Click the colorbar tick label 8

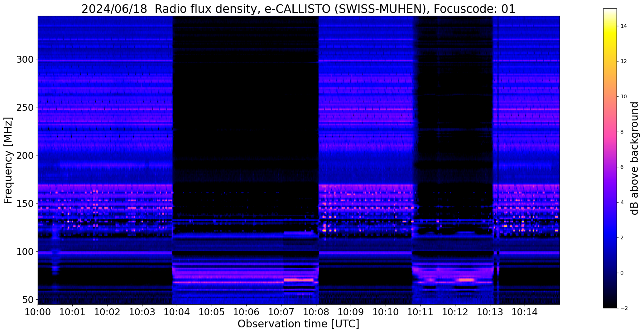[622, 132]
